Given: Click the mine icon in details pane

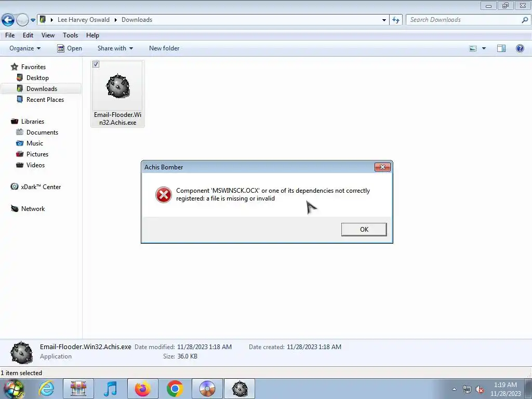Looking at the screenshot, I should click(x=21, y=353).
